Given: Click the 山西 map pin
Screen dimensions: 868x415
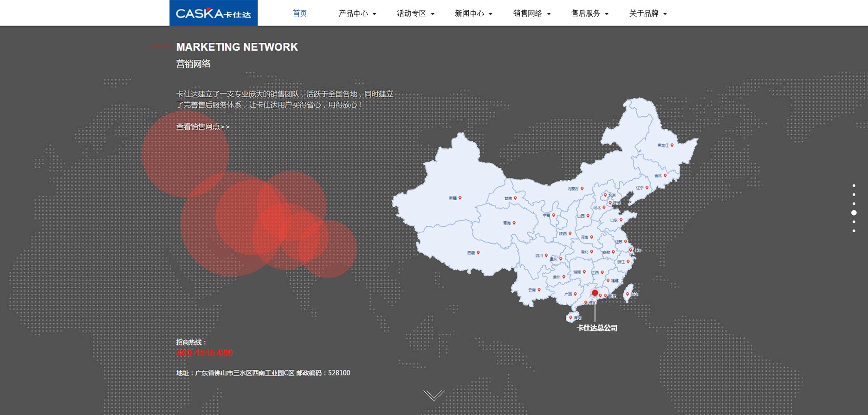Looking at the screenshot, I should click(x=588, y=216).
